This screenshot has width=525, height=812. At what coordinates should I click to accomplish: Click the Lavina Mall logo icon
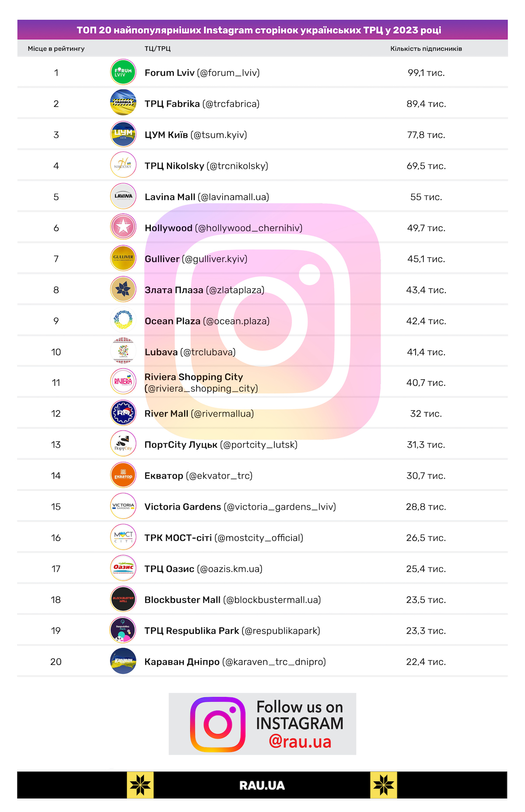pyautogui.click(x=123, y=196)
